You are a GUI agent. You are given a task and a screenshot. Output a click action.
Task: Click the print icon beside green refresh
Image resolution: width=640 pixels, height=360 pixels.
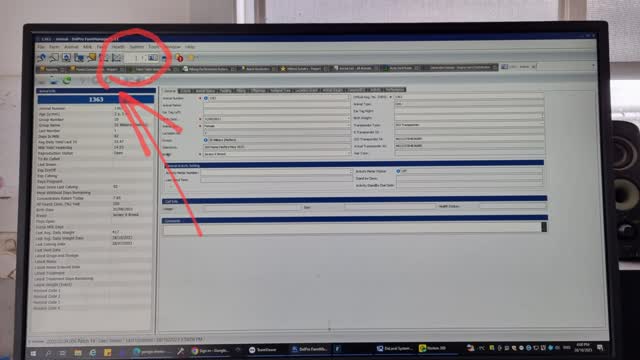(53, 80)
